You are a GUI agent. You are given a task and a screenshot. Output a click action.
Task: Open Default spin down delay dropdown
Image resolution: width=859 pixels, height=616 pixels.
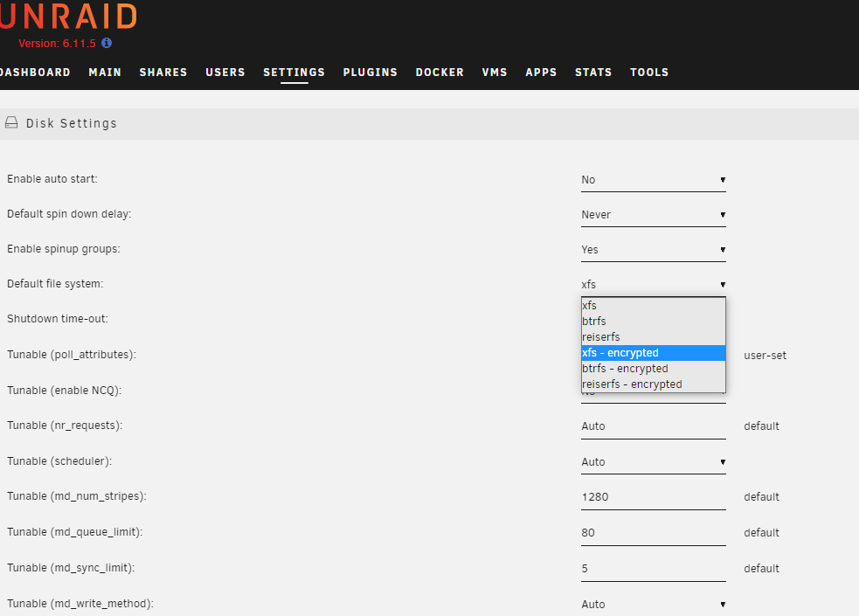tap(654, 215)
